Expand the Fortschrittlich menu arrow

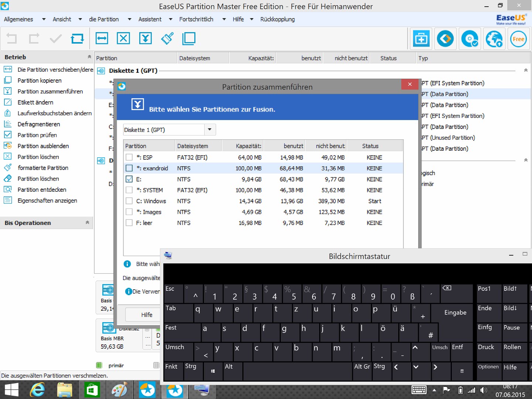[224, 19]
